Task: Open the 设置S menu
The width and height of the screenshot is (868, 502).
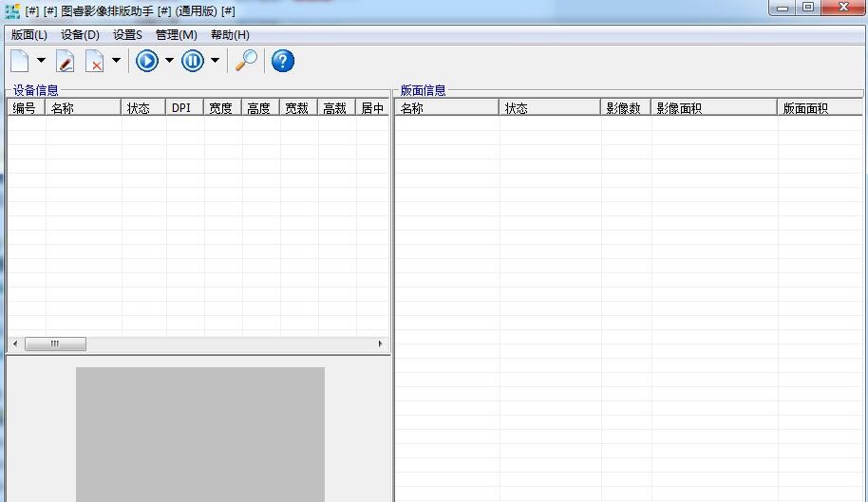Action: [128, 35]
